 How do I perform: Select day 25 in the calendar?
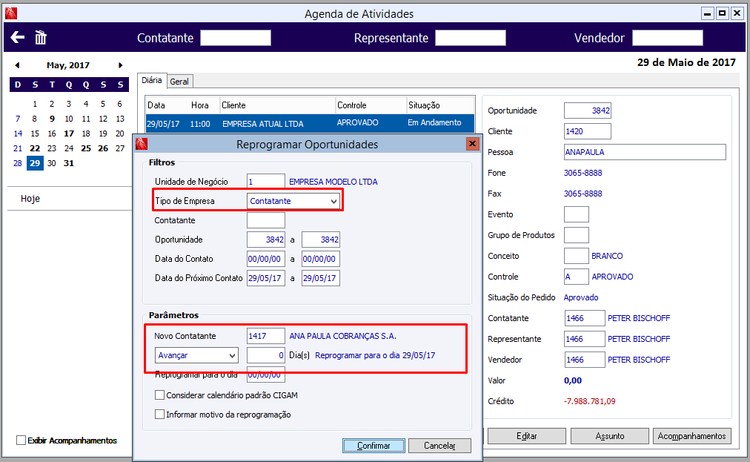[x=86, y=148]
